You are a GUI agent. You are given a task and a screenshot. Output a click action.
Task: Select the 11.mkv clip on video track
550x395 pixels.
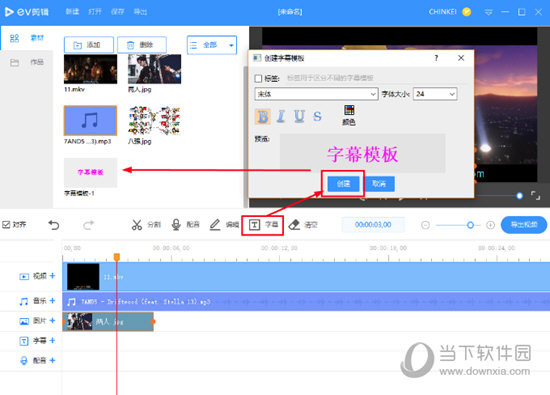306,277
